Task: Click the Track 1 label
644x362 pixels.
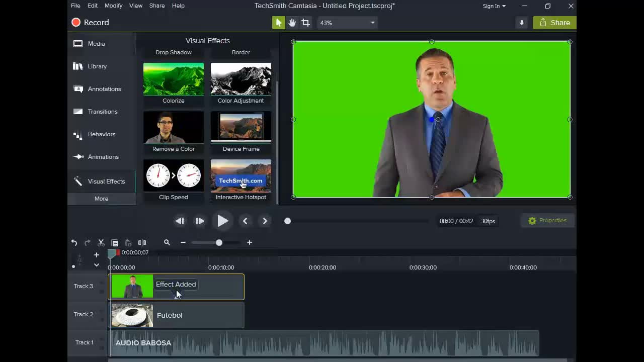Action: click(x=85, y=342)
